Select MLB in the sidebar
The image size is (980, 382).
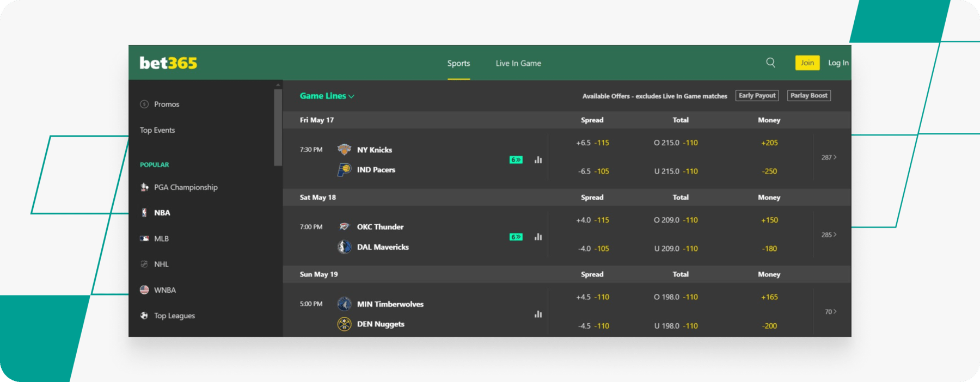coord(161,238)
